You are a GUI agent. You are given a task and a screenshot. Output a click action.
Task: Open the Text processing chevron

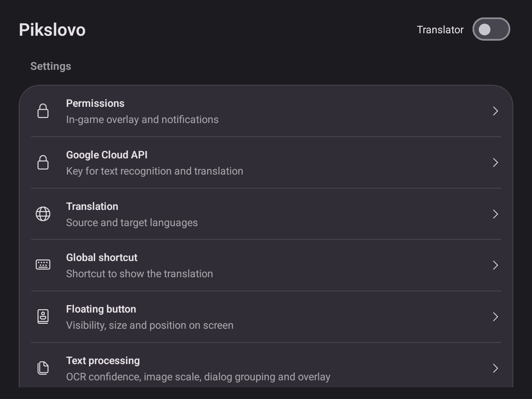point(495,368)
